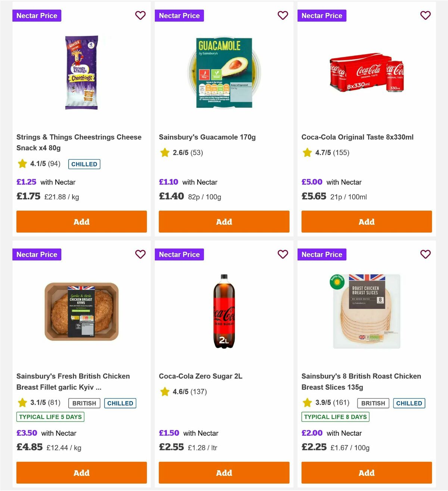Open the Coca-Cola Zero Sugar 2L product page
448x491 pixels.
(200, 376)
